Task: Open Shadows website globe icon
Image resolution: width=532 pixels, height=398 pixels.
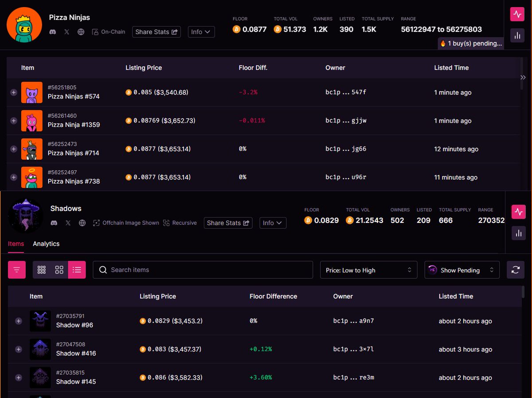Action: 82,223
